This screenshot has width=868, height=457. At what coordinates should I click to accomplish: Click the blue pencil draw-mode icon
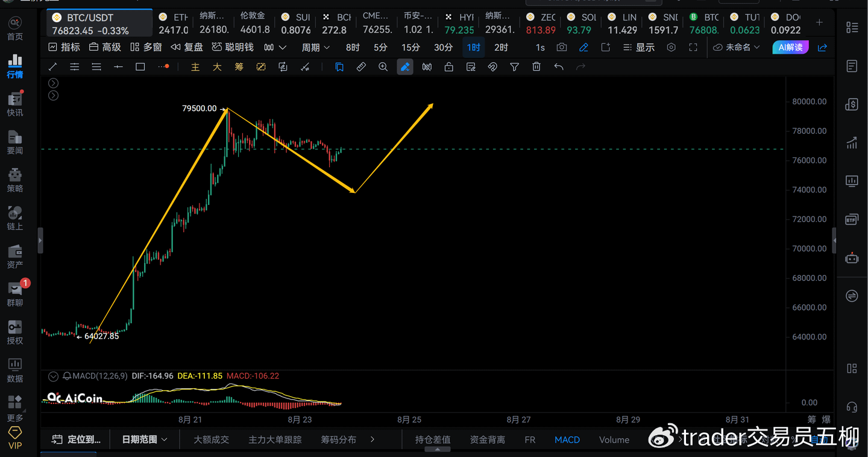click(x=583, y=47)
